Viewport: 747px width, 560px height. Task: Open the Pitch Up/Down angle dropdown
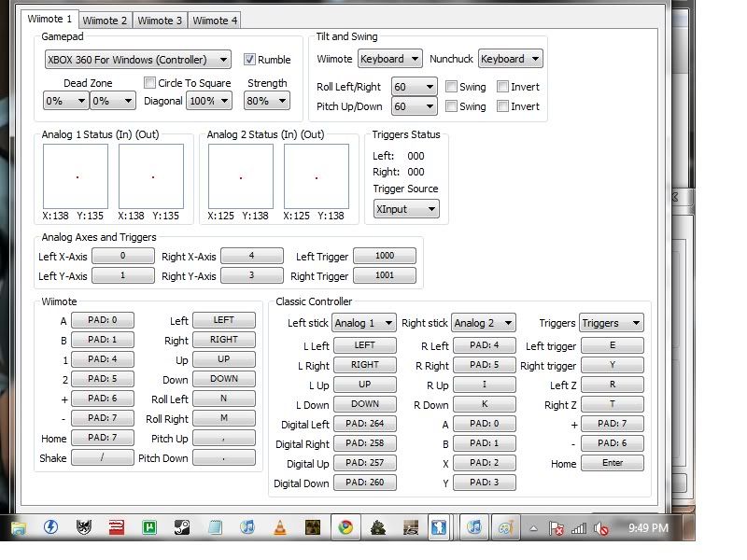414,106
